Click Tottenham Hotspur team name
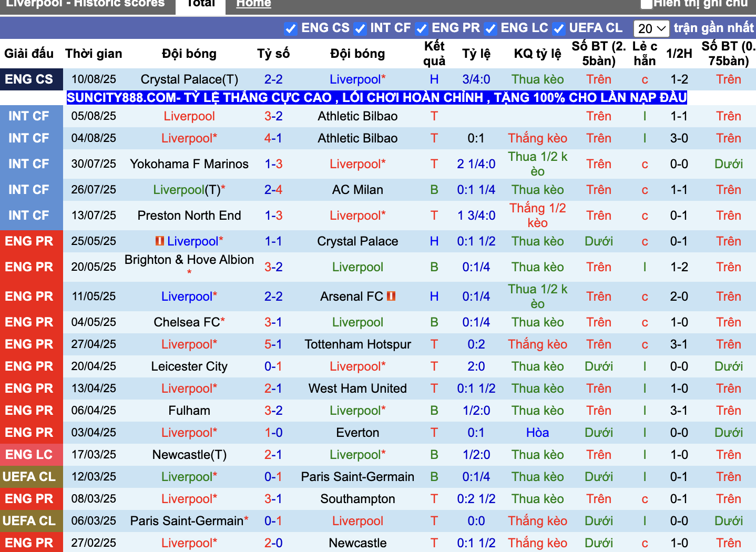 point(357,344)
